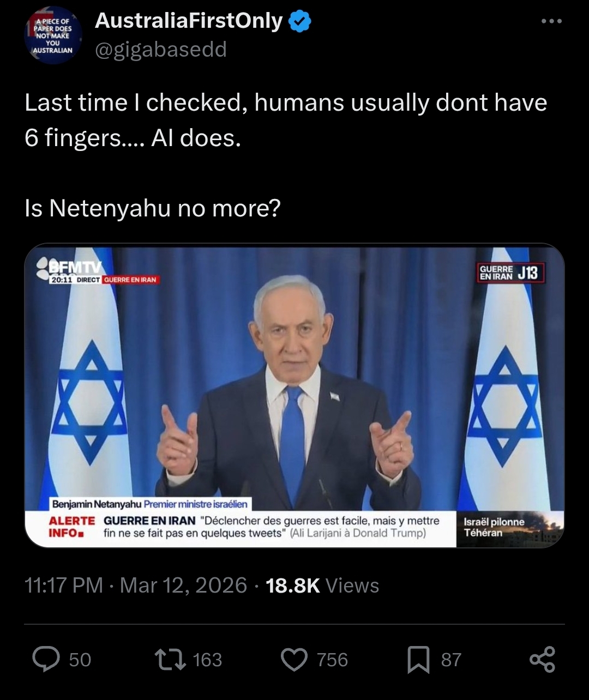Open AustraliaFirstOnly profile avatar
Image resolution: width=589 pixels, height=700 pixels.
pos(53,35)
